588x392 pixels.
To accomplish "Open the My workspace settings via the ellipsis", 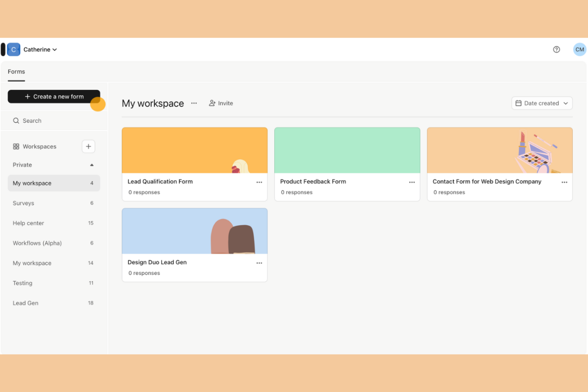I will [x=194, y=103].
